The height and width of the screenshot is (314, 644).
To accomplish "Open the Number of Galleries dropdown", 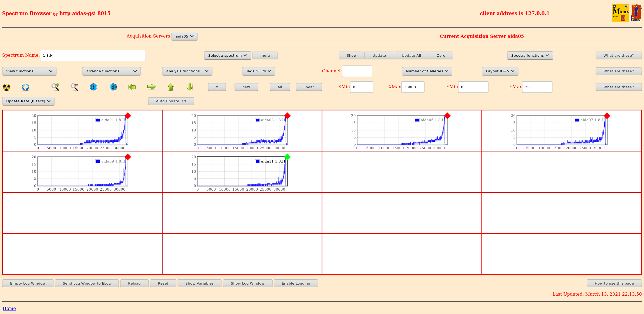I will pyautogui.click(x=427, y=71).
